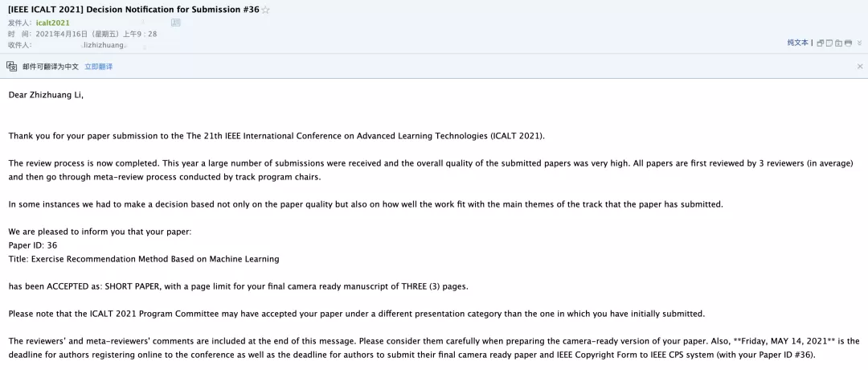Screen dimensions: 868x370
Task: Click the 邮件可翻译为中文 banner text
Action: click(51, 67)
